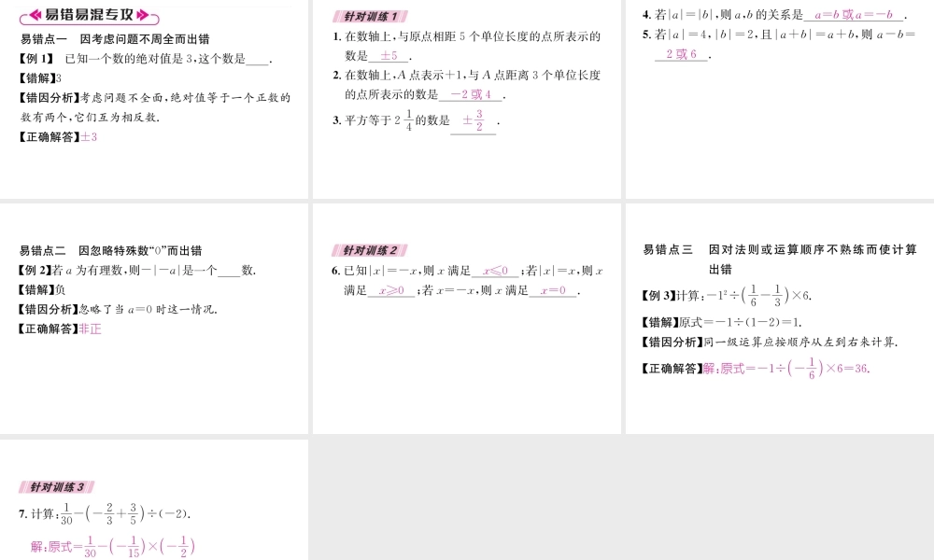The width and height of the screenshot is (934, 560).
Task: Open the slide with 针对训练 1 questions 1-3
Action: pyautogui.click(x=466, y=99)
